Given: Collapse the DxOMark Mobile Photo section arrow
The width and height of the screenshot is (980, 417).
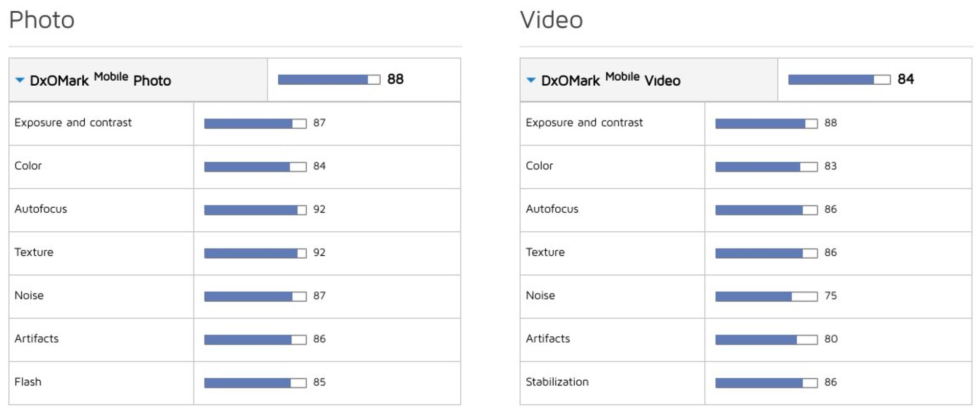Looking at the screenshot, I should pos(20,80).
